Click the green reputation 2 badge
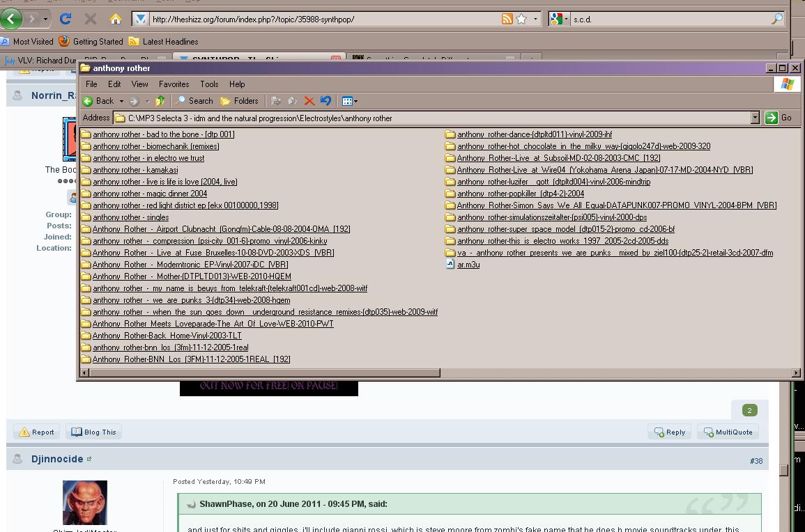This screenshot has width=805, height=532. pos(749,410)
